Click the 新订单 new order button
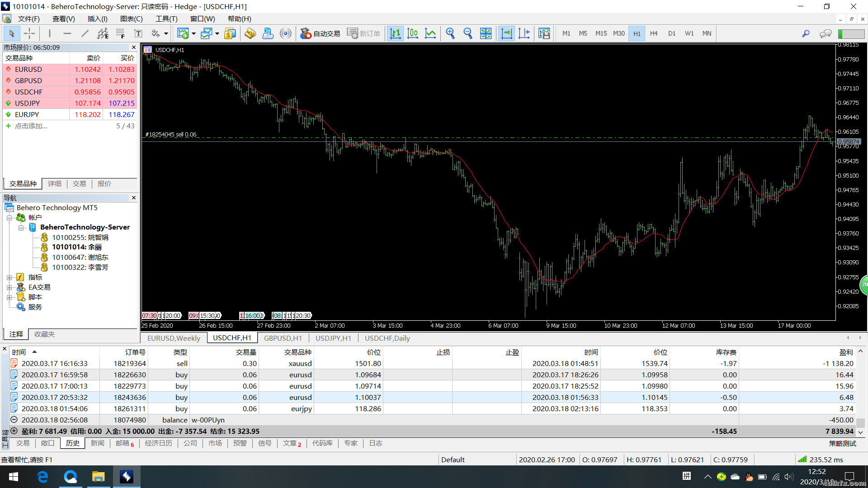Screen dimensions: 868x488 click(x=364, y=33)
